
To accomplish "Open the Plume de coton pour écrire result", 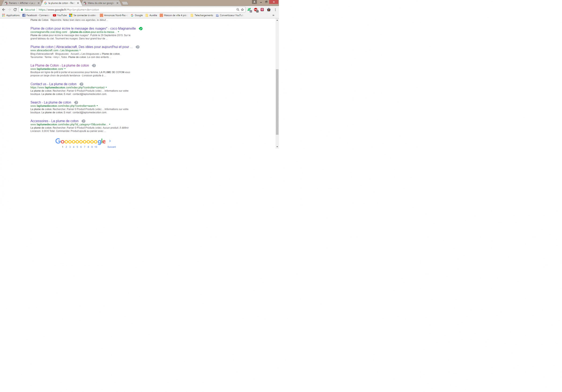I will coord(83,29).
